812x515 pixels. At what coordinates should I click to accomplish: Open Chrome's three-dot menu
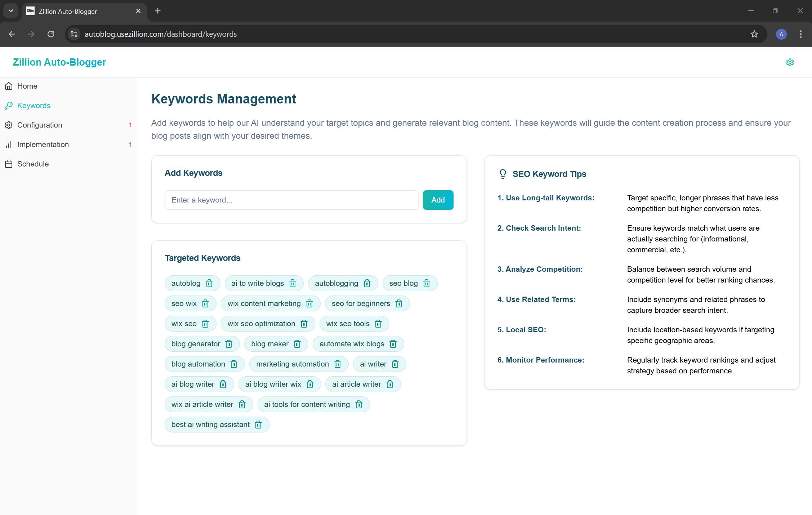tap(801, 34)
